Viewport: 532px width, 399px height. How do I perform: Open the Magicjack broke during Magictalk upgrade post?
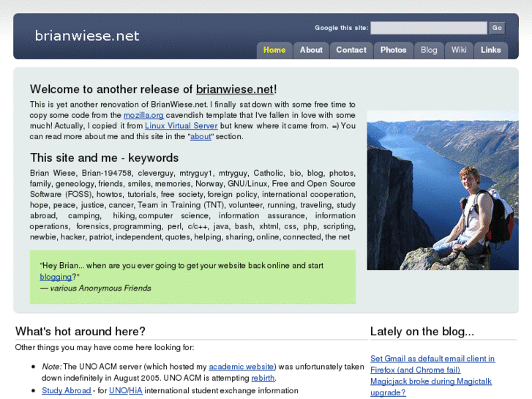[x=431, y=387]
